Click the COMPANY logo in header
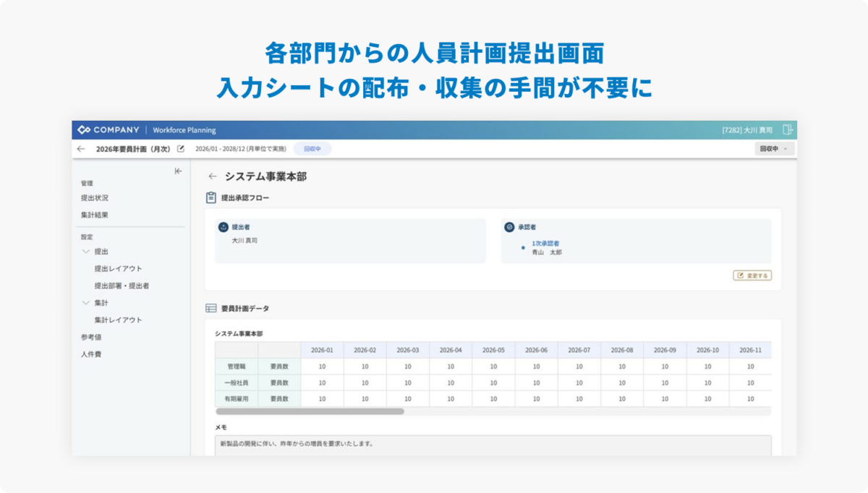Screen dimensions: 868x493 click(109, 130)
